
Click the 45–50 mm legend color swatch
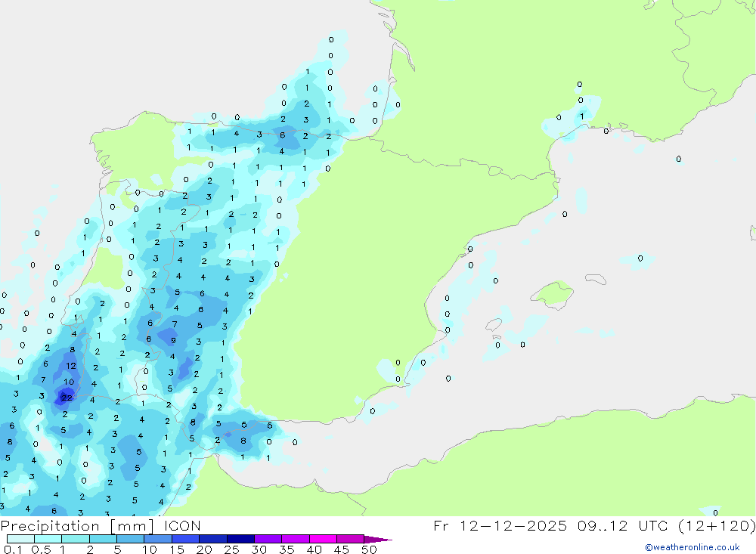tap(351, 539)
